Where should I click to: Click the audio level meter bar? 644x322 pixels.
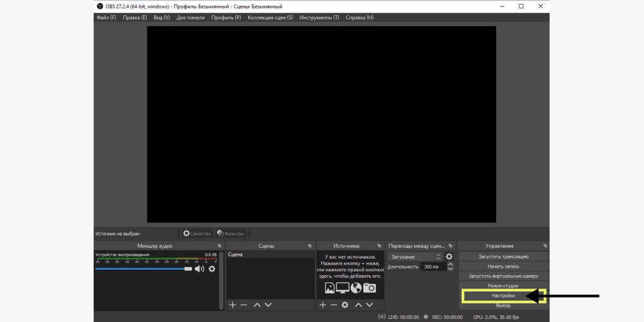pos(156,259)
